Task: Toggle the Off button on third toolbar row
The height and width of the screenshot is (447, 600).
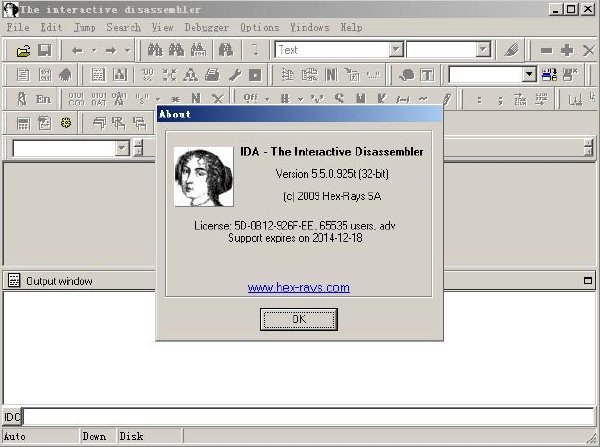Action: click(251, 98)
